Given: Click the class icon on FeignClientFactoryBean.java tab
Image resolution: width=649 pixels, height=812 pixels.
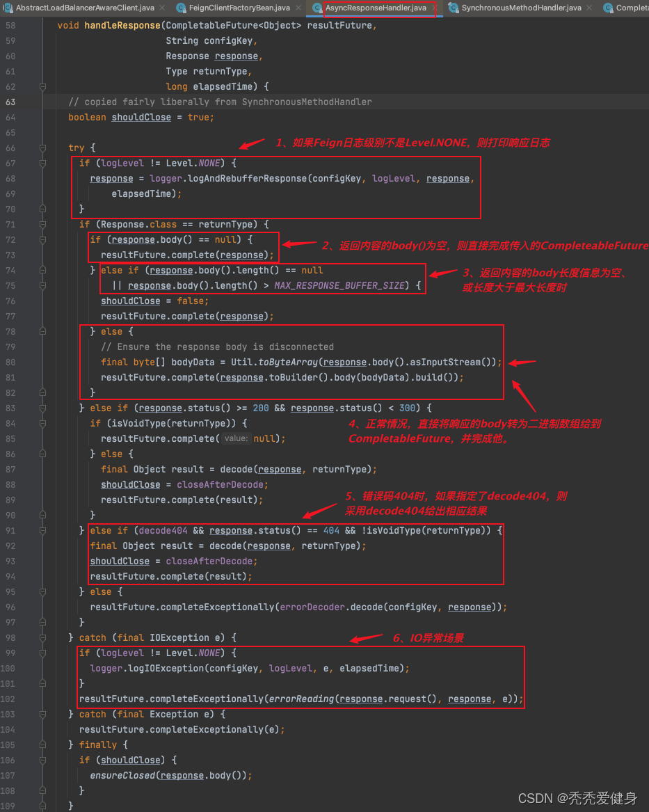Looking at the screenshot, I should [x=181, y=8].
